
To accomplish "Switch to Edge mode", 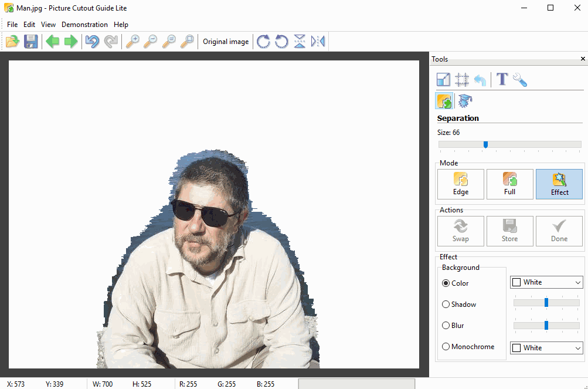I will tap(461, 184).
